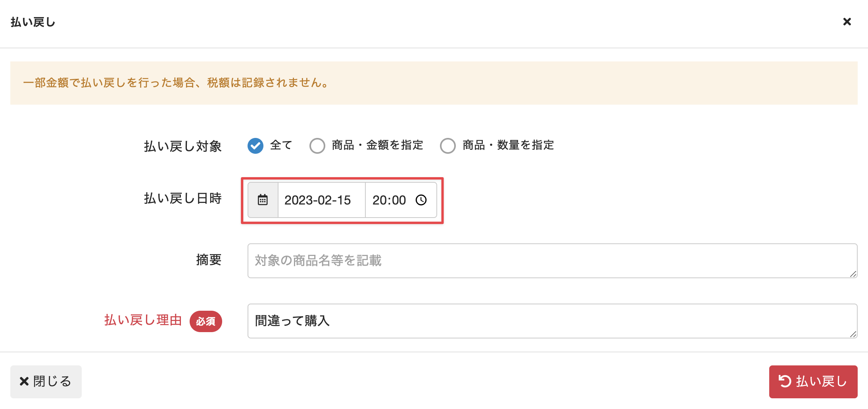868x409 pixels.
Task: Click the refund date field 2023-02-15
Action: (318, 200)
